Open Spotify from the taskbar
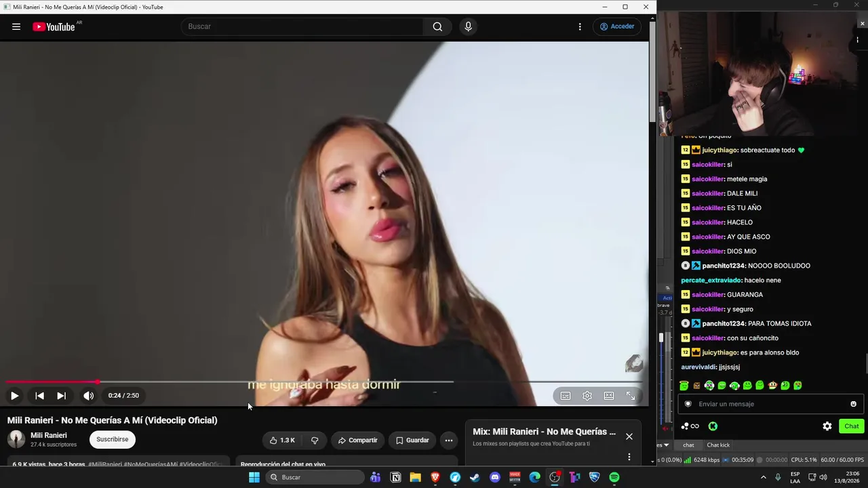 coord(614,477)
